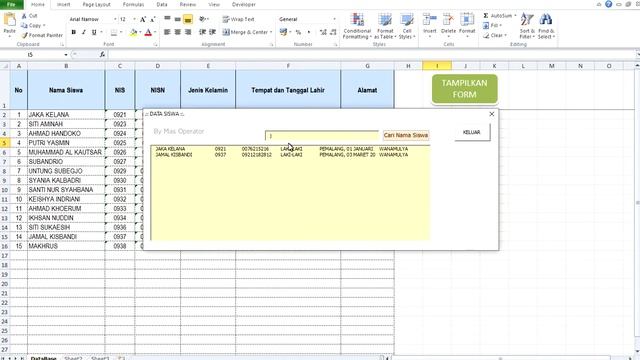Screen dimensions: 640x360
Task: Click cell with name MAKHRUS
Action: [x=66, y=246]
